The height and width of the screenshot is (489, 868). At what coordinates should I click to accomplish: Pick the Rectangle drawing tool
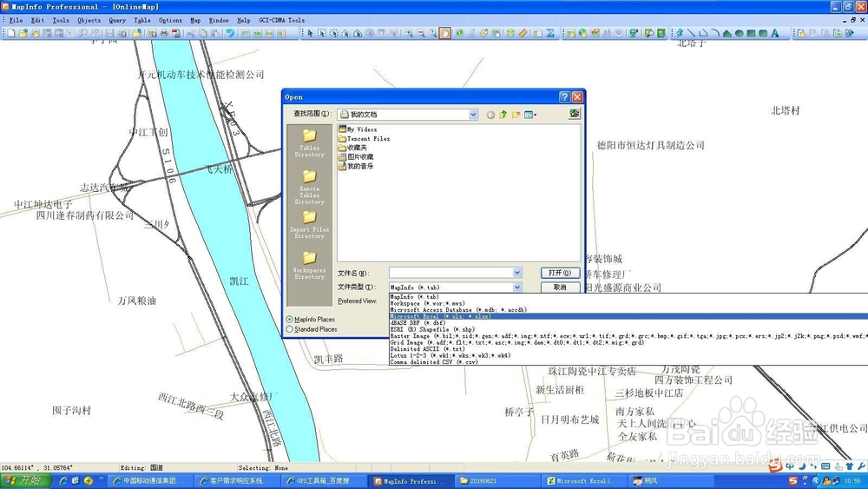(751, 33)
